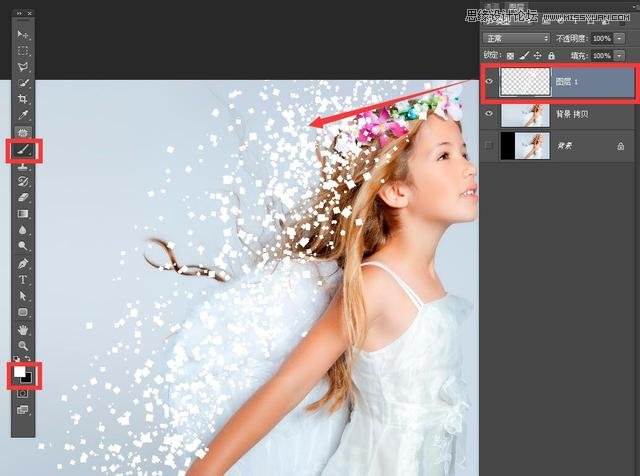This screenshot has height=476, width=640.
Task: Select the Brush tool
Action: tap(23, 150)
